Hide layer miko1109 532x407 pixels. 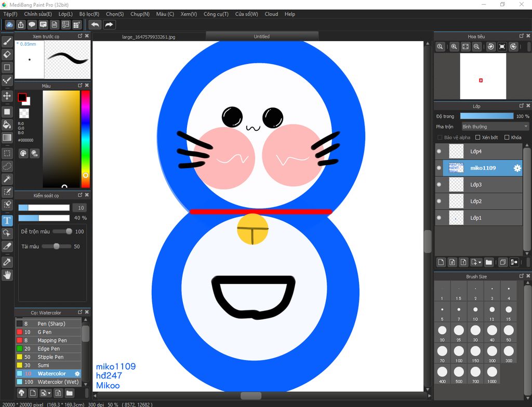pyautogui.click(x=439, y=168)
